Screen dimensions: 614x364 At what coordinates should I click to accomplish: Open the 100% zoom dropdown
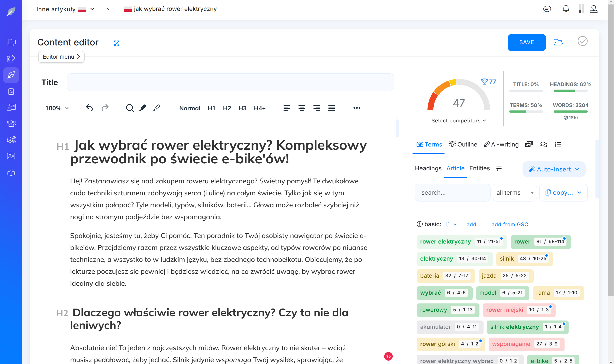pos(57,108)
